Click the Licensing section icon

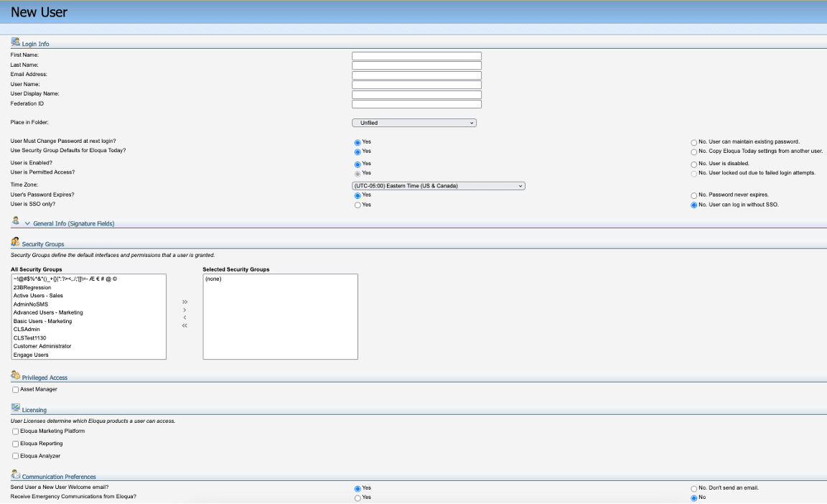14,409
